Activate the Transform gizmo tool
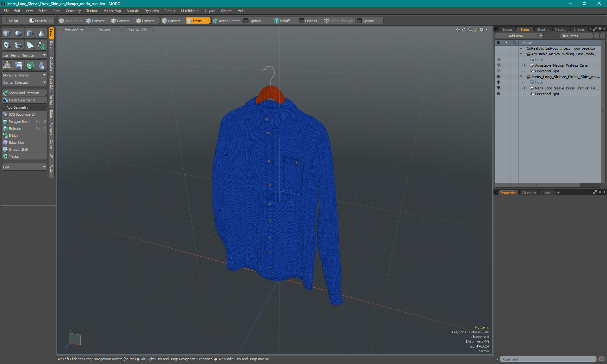Image resolution: width=607 pixels, height=364 pixels. [7, 65]
